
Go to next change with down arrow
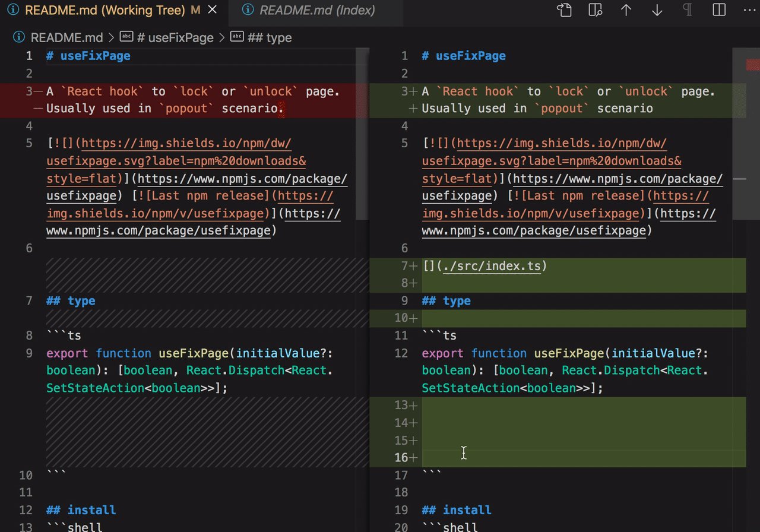(657, 10)
